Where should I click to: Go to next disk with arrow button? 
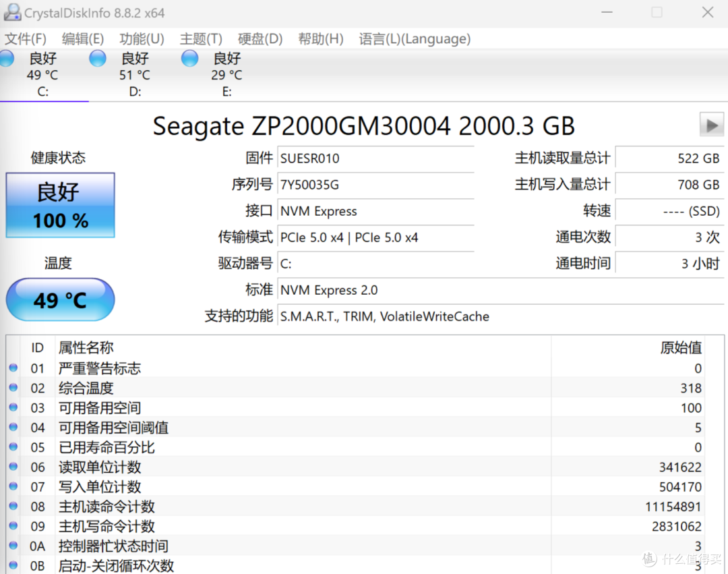tap(711, 125)
